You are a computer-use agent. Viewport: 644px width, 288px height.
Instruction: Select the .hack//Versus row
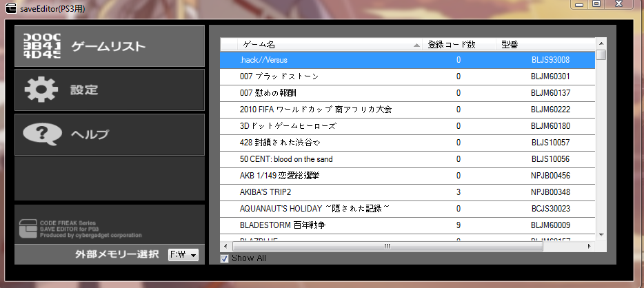click(x=407, y=60)
